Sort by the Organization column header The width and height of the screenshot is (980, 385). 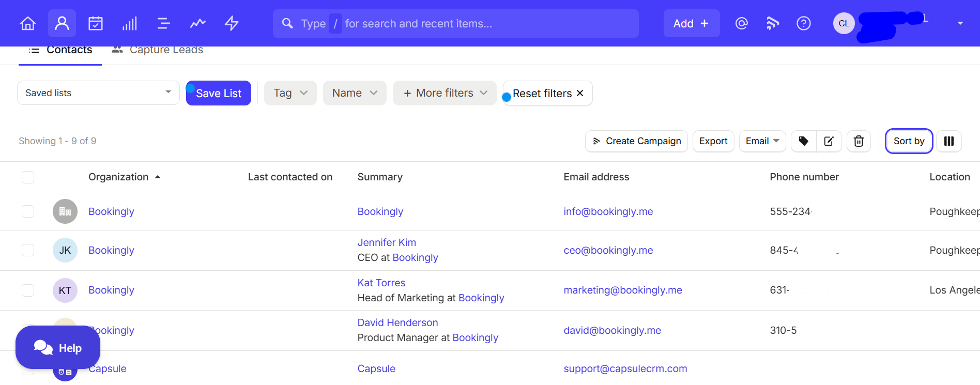pyautogui.click(x=118, y=177)
